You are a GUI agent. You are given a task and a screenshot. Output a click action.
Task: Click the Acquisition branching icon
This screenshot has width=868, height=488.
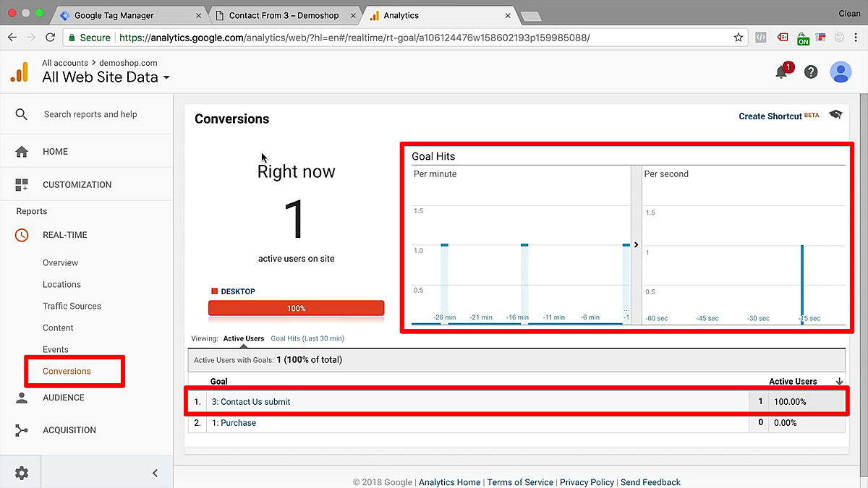tap(22, 430)
